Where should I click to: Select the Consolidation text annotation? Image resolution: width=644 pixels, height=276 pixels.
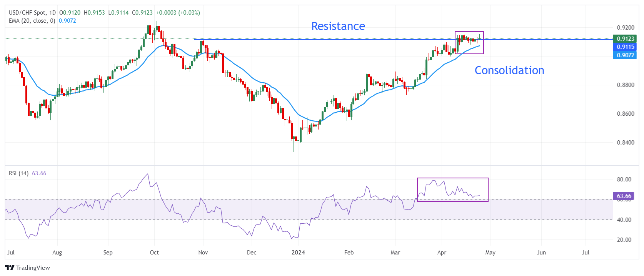[x=509, y=70]
